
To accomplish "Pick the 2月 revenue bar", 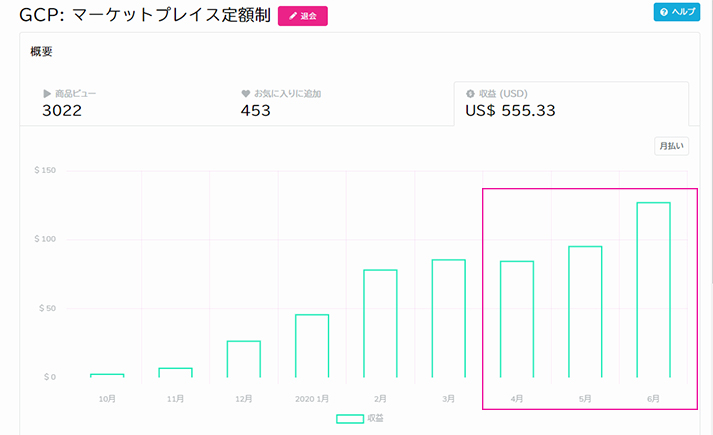I will tap(380, 323).
